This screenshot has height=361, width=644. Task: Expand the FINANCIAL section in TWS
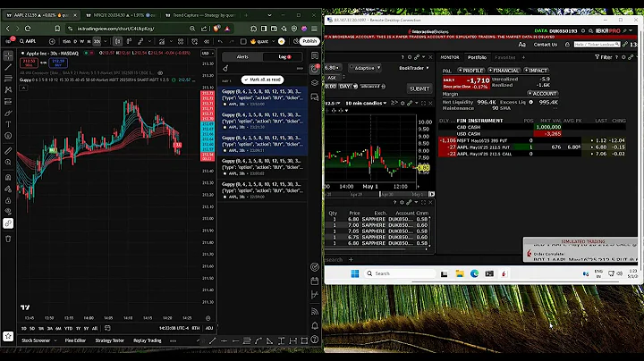click(x=504, y=71)
